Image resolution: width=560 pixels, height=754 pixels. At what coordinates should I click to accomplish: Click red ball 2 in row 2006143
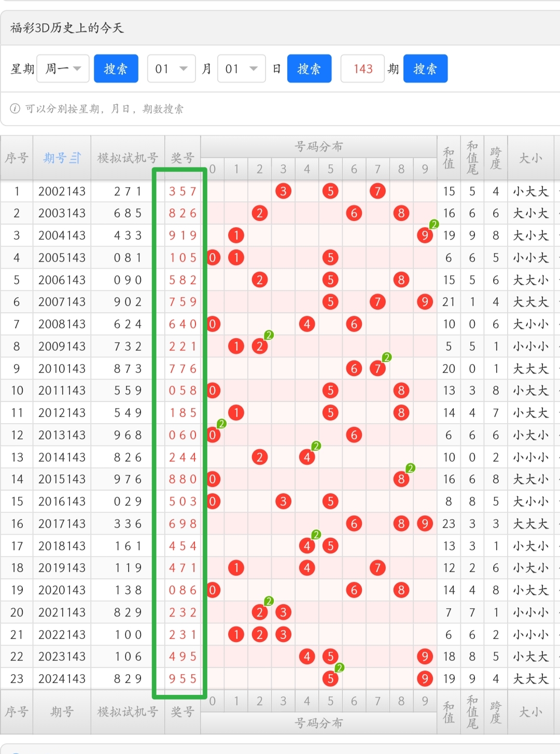click(260, 280)
